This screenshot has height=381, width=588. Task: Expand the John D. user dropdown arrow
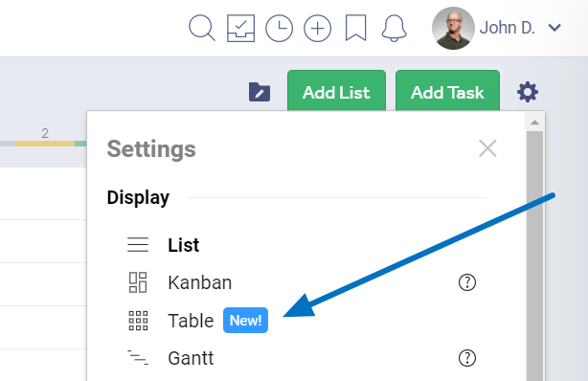[554, 28]
